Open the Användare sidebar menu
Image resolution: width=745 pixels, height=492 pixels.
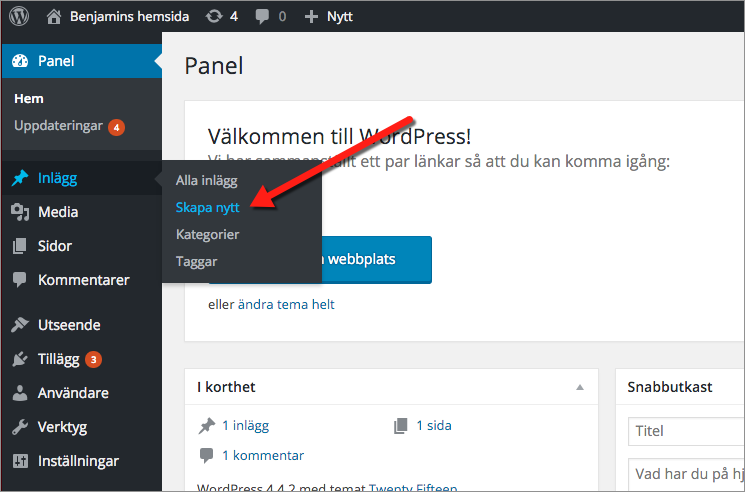point(82,393)
